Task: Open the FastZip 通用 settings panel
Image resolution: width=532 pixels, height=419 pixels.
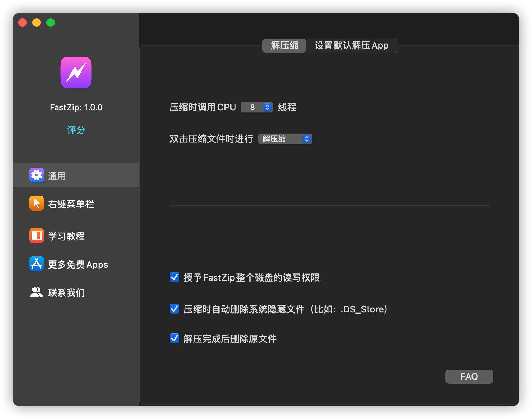Action: click(x=57, y=175)
